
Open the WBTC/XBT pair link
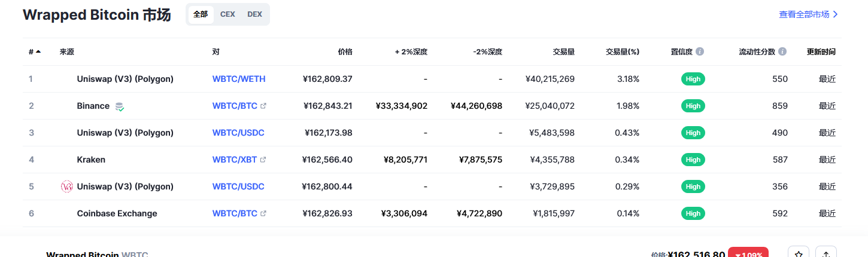(x=235, y=160)
